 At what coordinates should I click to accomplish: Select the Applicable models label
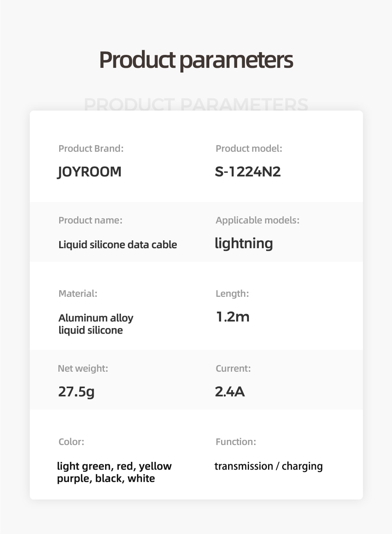[x=258, y=221]
